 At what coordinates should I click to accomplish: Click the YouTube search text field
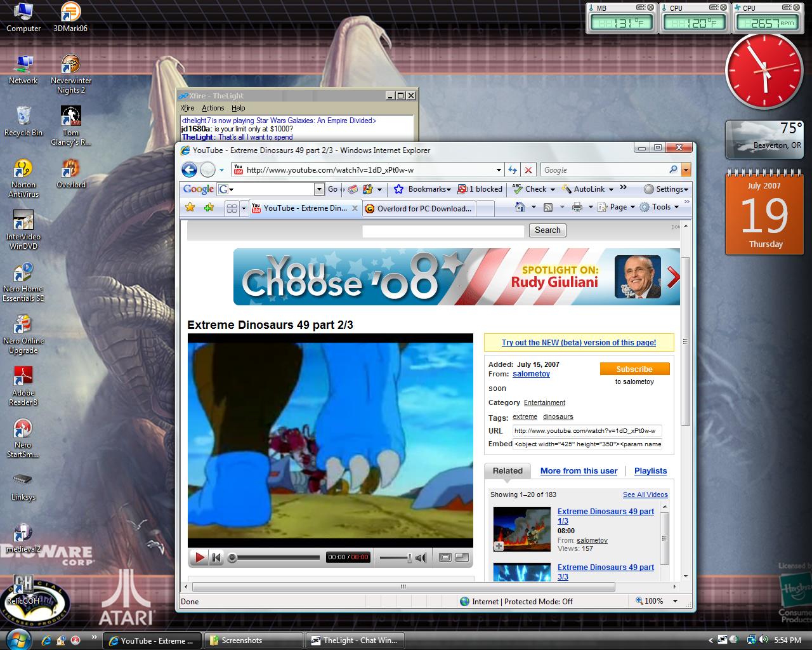coord(443,231)
